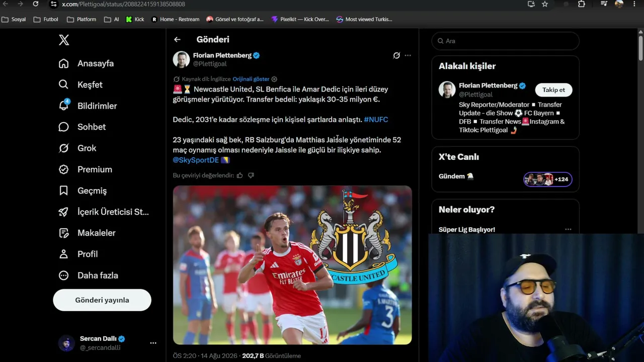Open the browser extensions puzzle icon
This screenshot has width=644, height=362.
582,4
